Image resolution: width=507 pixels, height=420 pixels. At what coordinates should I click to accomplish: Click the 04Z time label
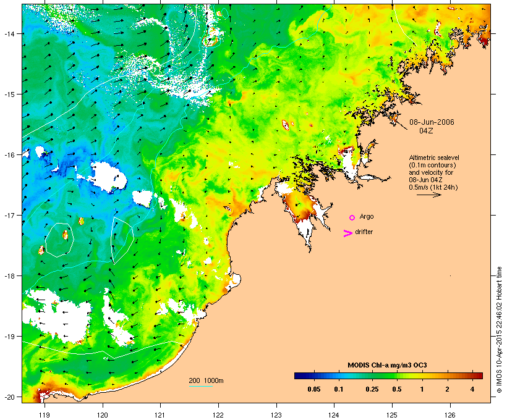426,131
